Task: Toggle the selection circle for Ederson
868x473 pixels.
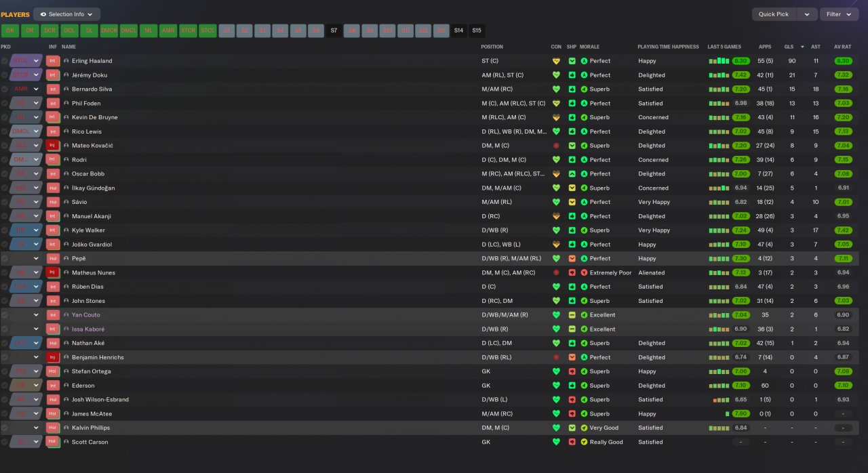Action: point(5,386)
